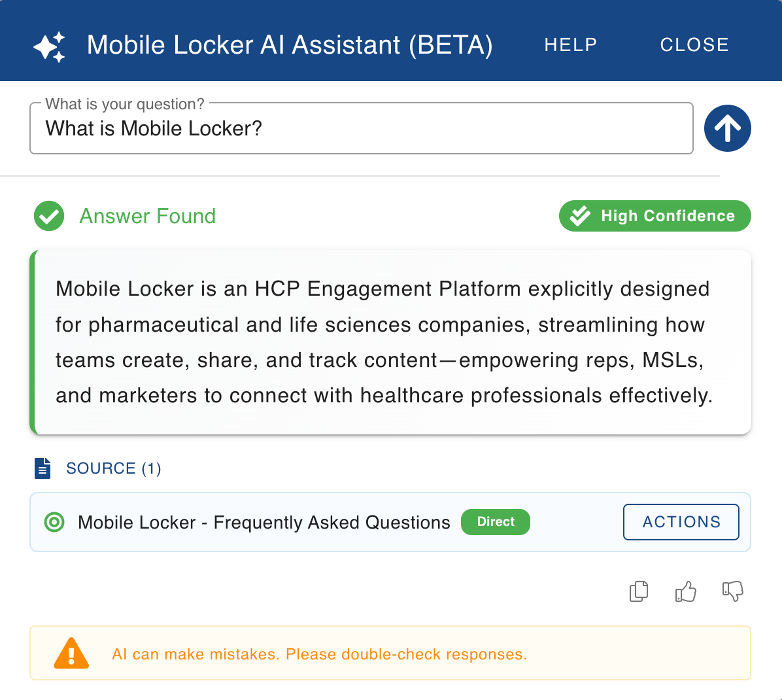This screenshot has width=782, height=700.
Task: Click the green target icon beside source
Action: click(54, 522)
